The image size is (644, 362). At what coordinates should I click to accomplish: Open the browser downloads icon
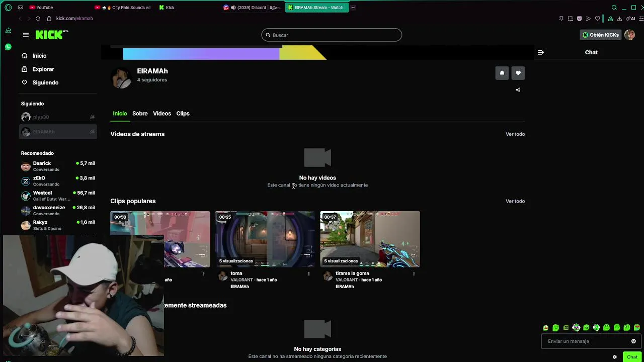tap(619, 19)
